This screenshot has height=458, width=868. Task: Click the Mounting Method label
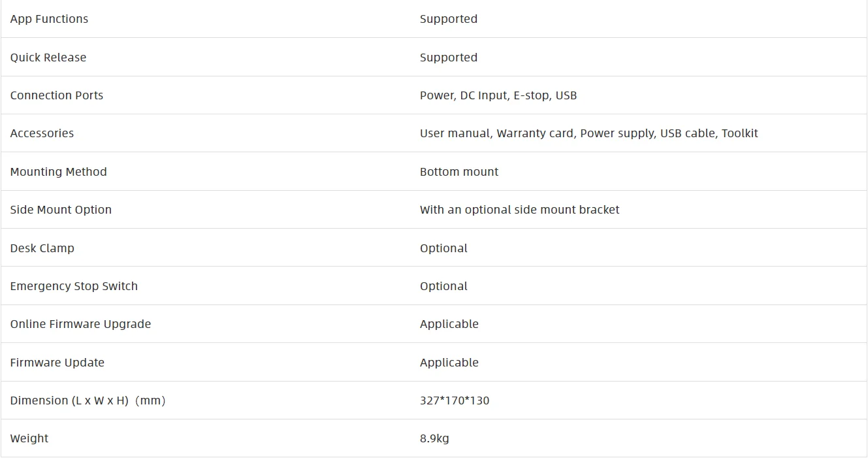pos(58,172)
